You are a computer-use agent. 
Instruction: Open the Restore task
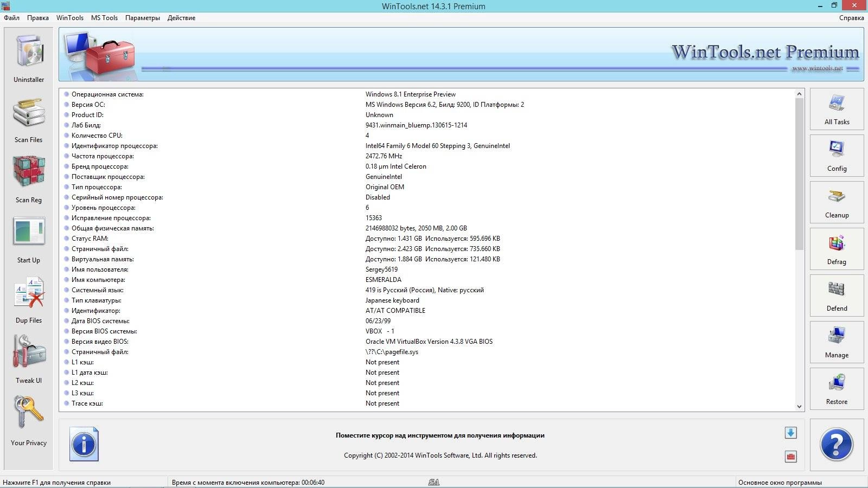tap(837, 389)
